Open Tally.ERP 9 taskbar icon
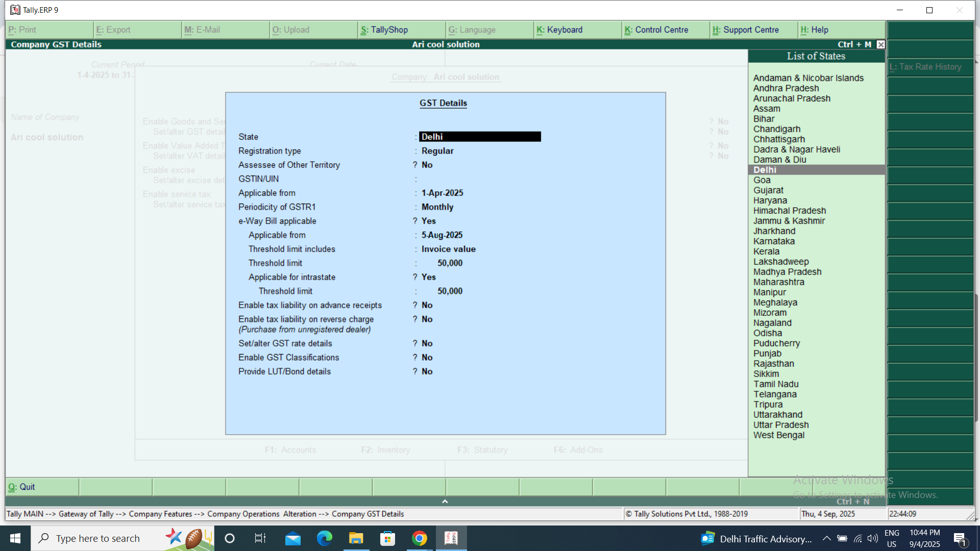Image resolution: width=980 pixels, height=551 pixels. click(x=451, y=538)
